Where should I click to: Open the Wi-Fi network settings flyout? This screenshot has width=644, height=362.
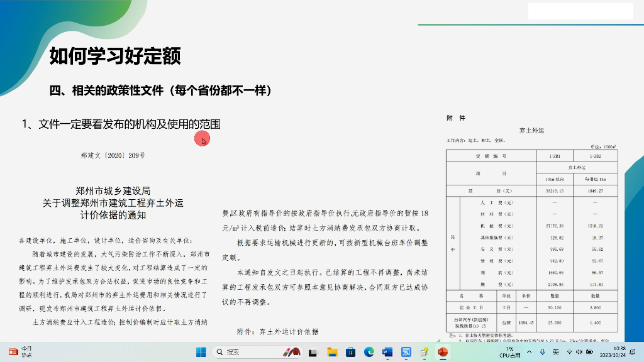click(x=570, y=352)
